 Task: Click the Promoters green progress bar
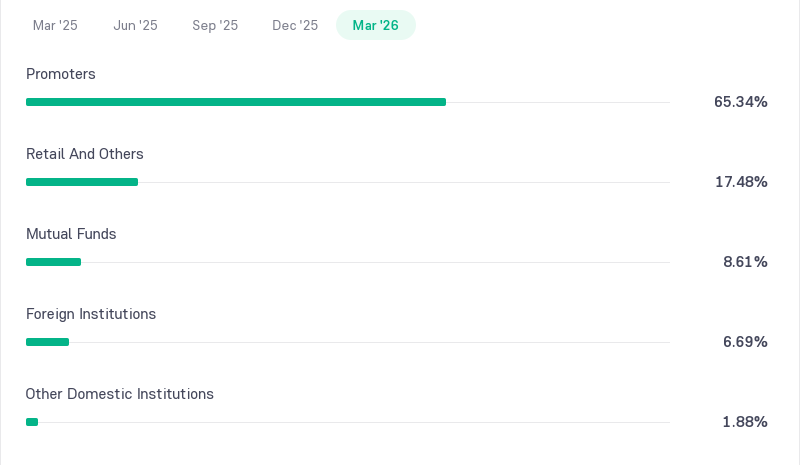coord(236,102)
